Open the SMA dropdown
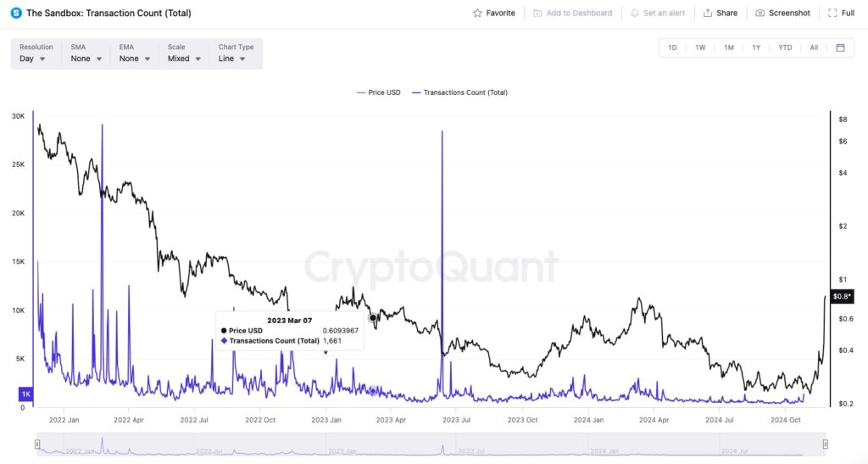Image resolution: width=868 pixels, height=464 pixels. pyautogui.click(x=86, y=59)
